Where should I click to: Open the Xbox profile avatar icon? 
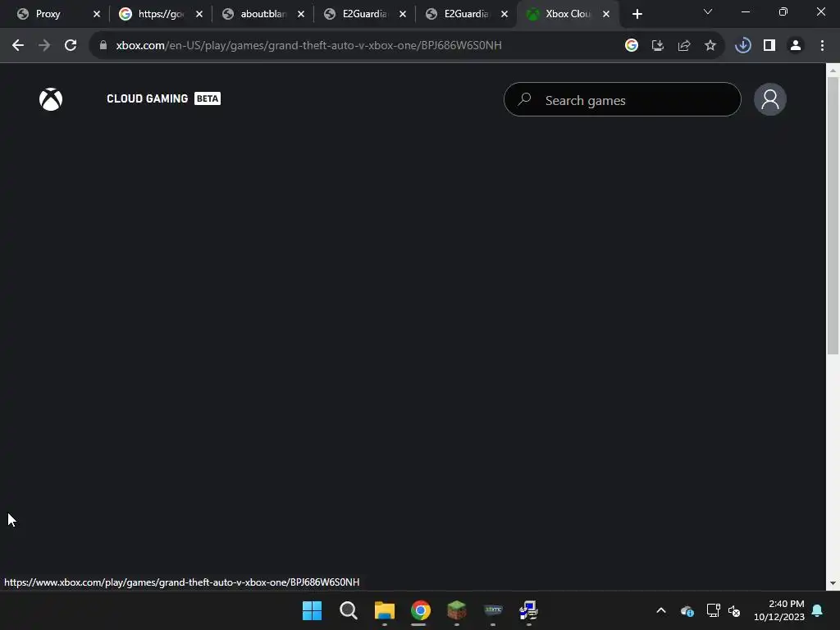point(769,99)
